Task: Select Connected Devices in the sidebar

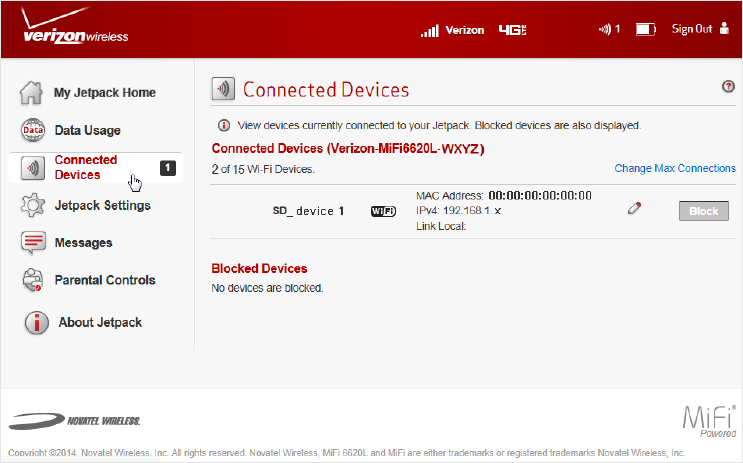Action: click(x=86, y=167)
